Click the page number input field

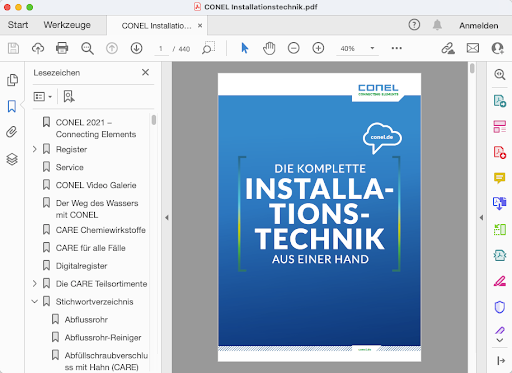click(x=161, y=49)
